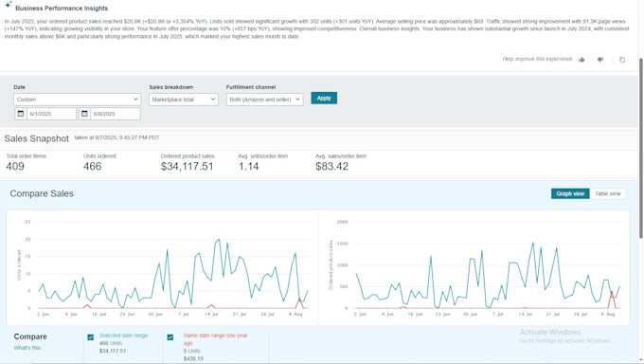Viewport: 644px width, 364px height.
Task: Click the Avg. sales/order item value $83.42
Action: pos(331,166)
